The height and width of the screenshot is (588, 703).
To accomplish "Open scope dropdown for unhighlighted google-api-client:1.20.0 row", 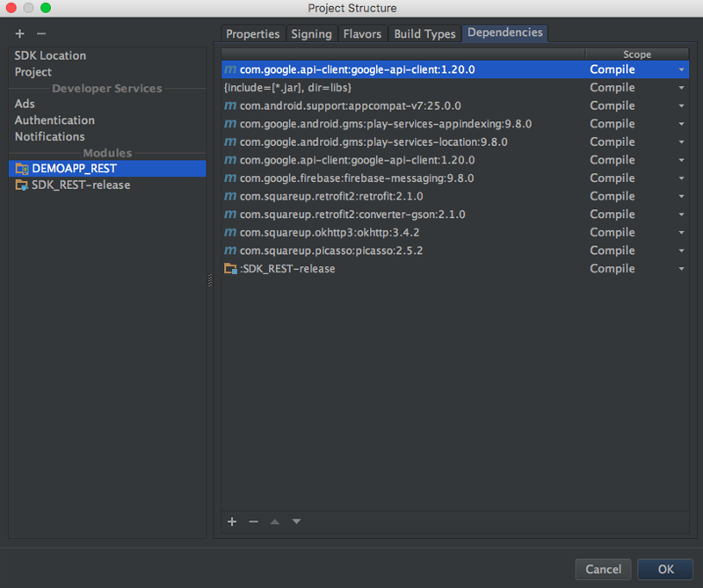I will (x=682, y=160).
